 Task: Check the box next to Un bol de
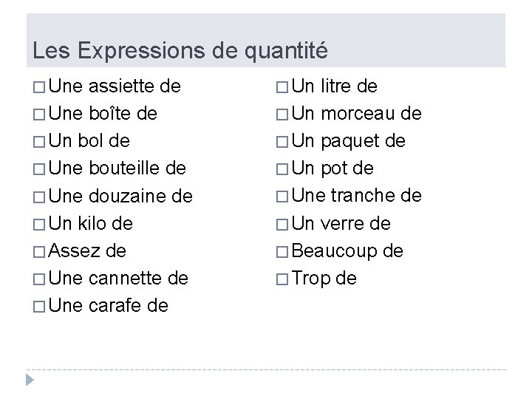[39, 142]
